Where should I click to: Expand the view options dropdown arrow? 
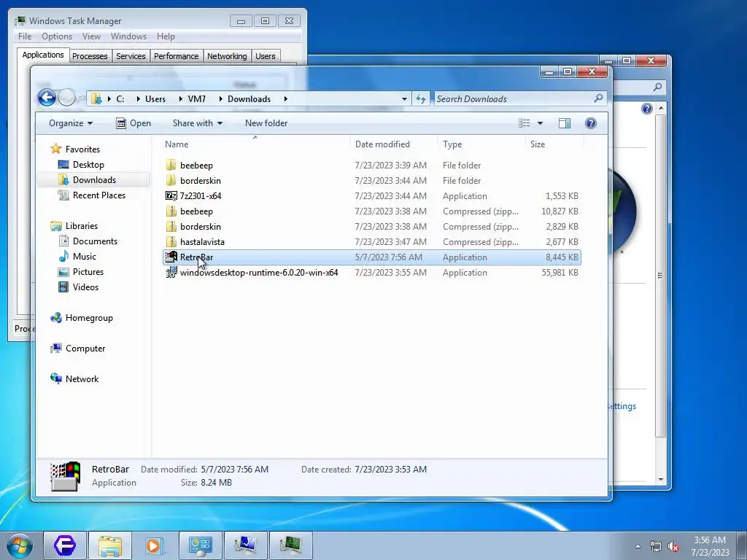[541, 123]
